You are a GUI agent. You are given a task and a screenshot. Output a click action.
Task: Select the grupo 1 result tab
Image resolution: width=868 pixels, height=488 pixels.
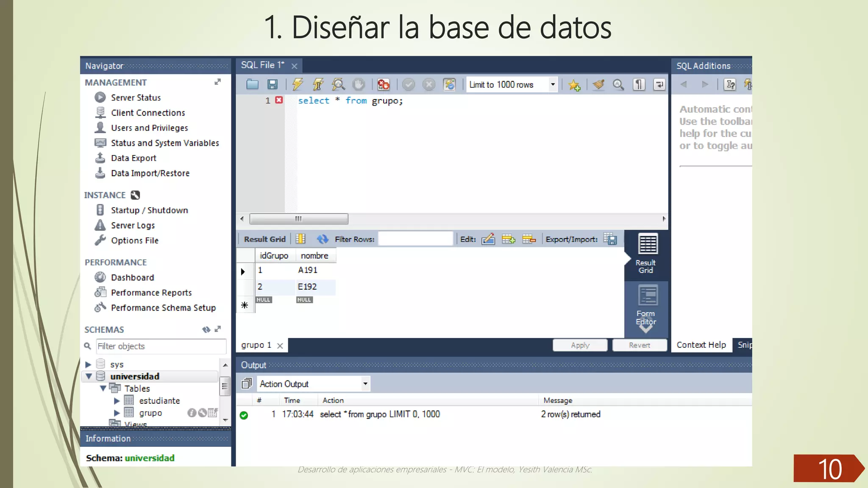pos(256,345)
